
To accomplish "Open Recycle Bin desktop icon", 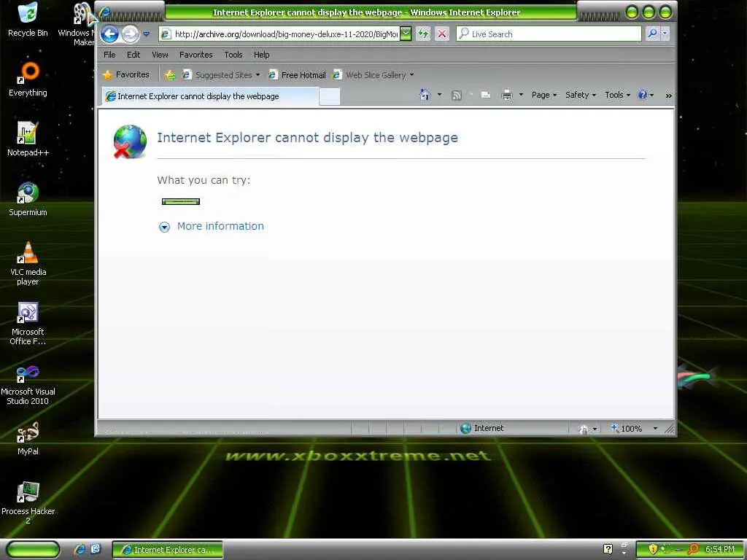I will [28, 20].
